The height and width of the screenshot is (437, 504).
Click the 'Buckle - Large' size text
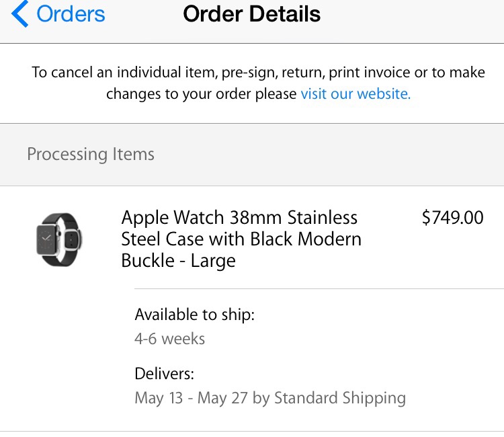tap(178, 261)
